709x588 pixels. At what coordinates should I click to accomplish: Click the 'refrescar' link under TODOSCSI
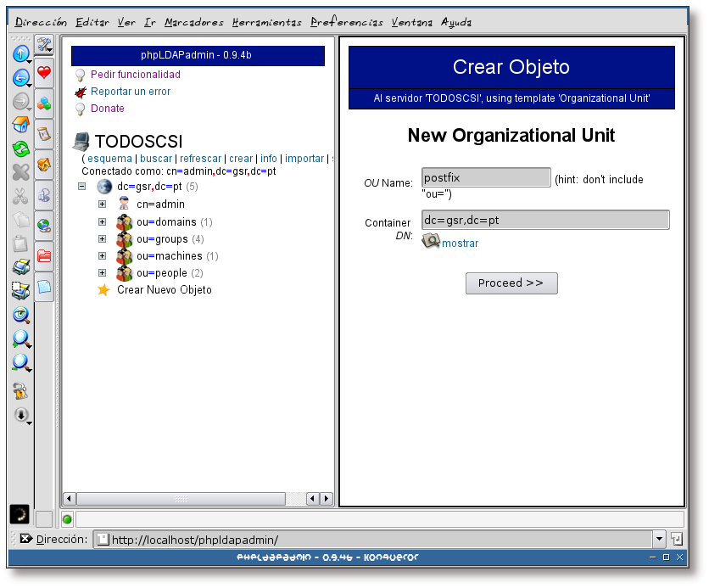click(202, 159)
